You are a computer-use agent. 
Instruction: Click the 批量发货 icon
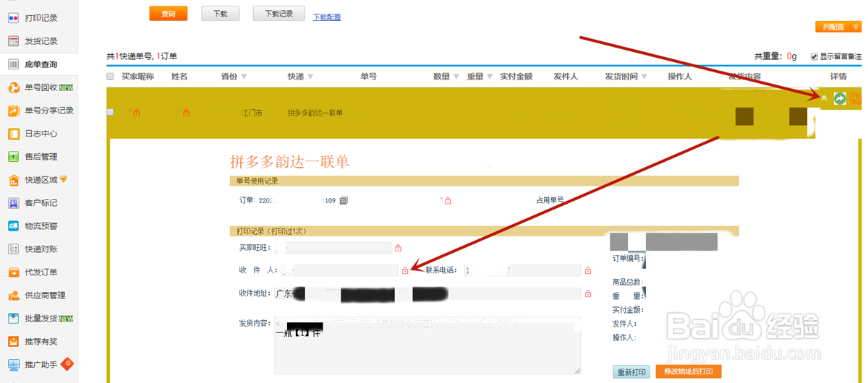(13, 319)
